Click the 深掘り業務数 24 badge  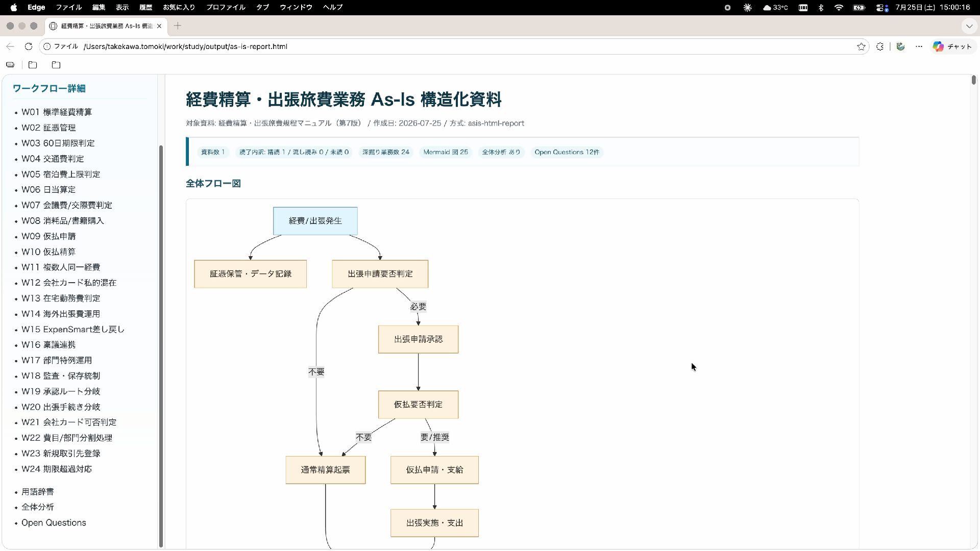(386, 152)
